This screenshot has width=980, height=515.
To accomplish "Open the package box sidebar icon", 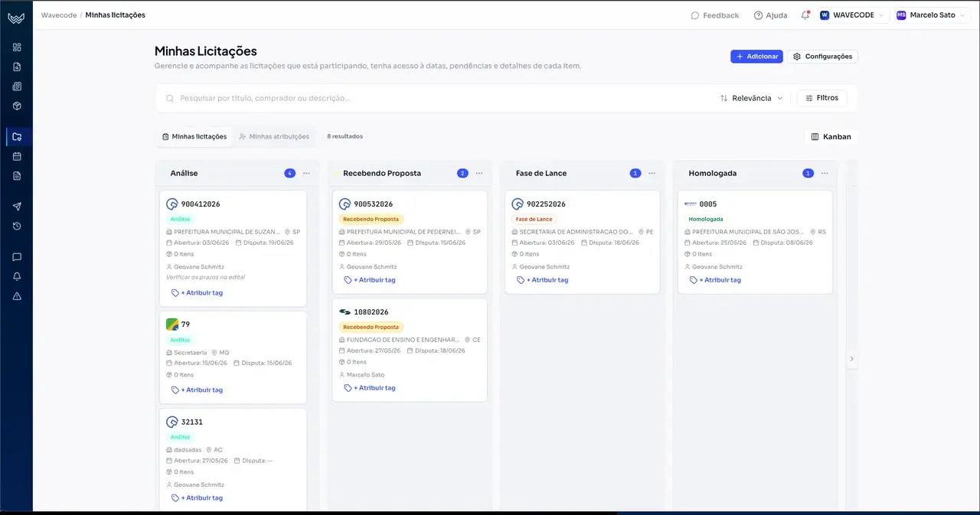I will click(17, 106).
